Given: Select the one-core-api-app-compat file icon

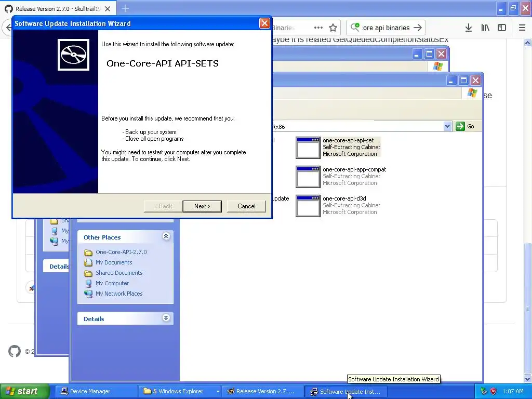Looking at the screenshot, I should [308, 177].
